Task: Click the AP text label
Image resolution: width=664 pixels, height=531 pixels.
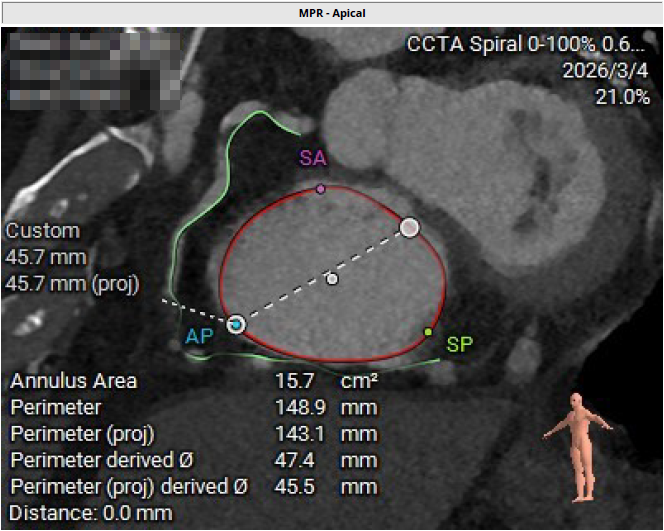Action: pos(199,337)
